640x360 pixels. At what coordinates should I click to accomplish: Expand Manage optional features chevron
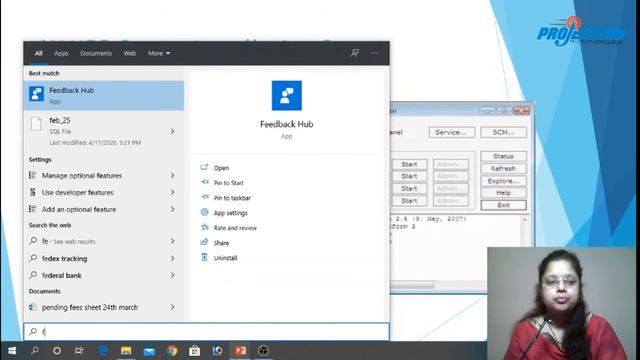pos(173,176)
